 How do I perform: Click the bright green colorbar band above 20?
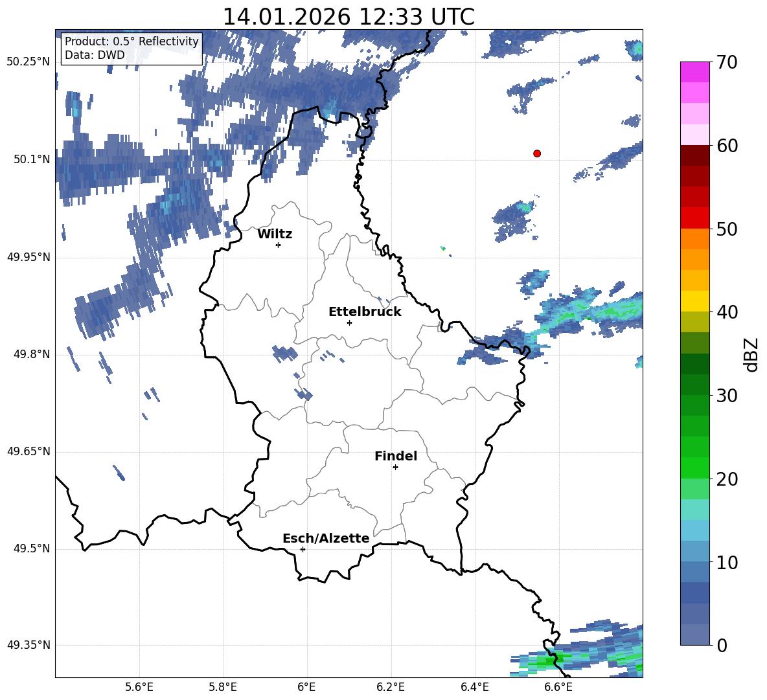tap(694, 468)
